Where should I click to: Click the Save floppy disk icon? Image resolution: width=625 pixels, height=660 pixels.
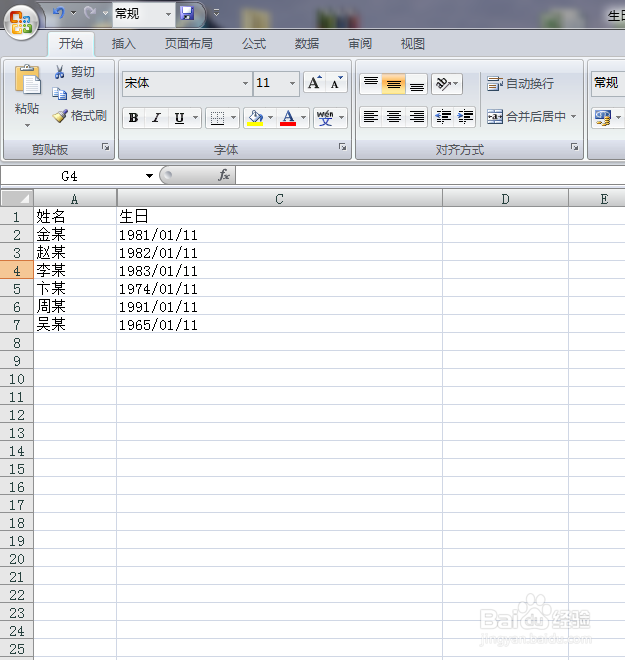point(187,13)
